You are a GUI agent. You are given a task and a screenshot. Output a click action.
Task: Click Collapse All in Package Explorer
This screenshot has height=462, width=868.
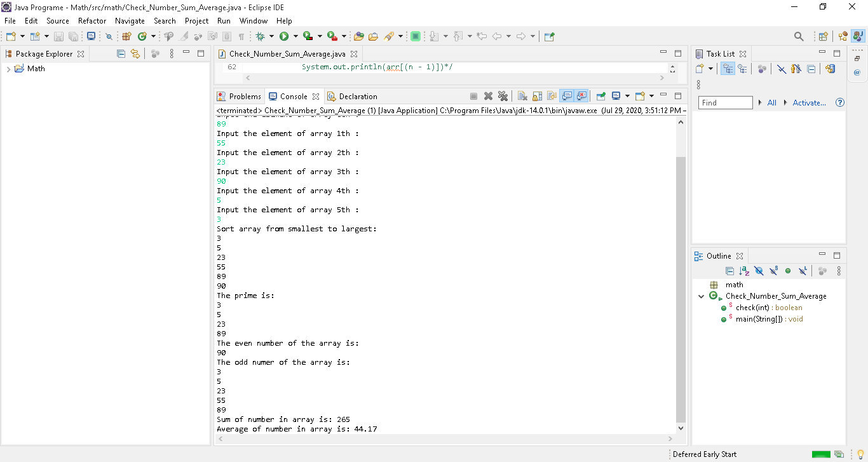pos(121,53)
